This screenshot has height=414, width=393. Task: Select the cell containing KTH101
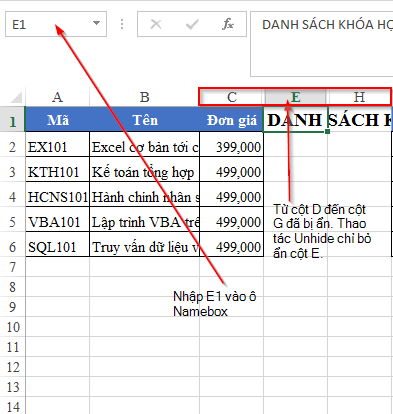[58, 170]
